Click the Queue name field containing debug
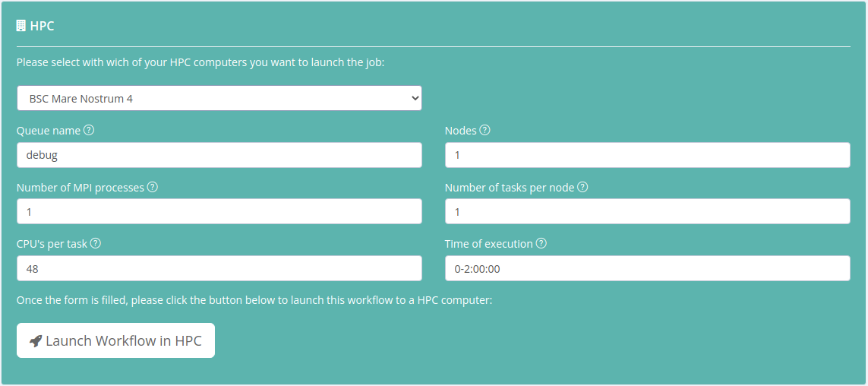868x386 pixels. point(219,155)
